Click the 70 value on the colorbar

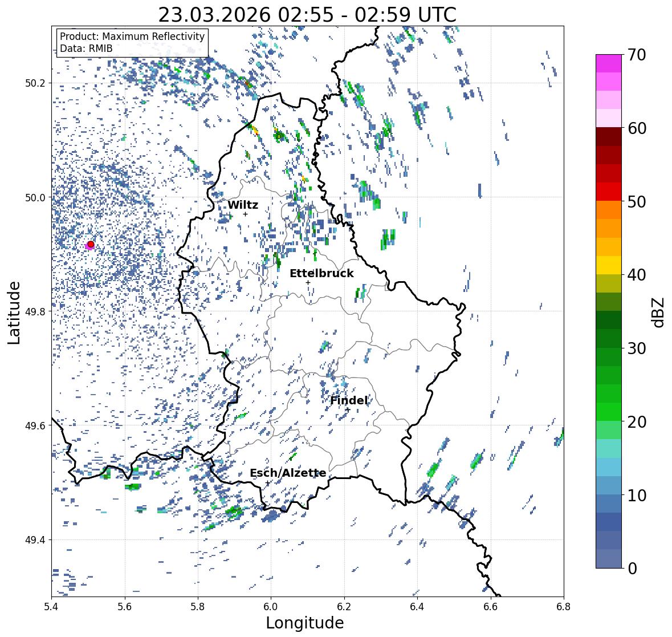coord(637,55)
